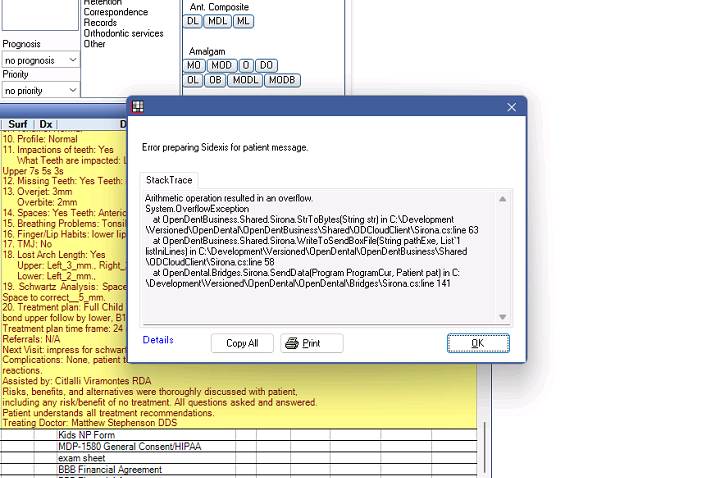This screenshot has width=716, height=478.
Task: Click the Print button with printer icon
Action: click(312, 343)
